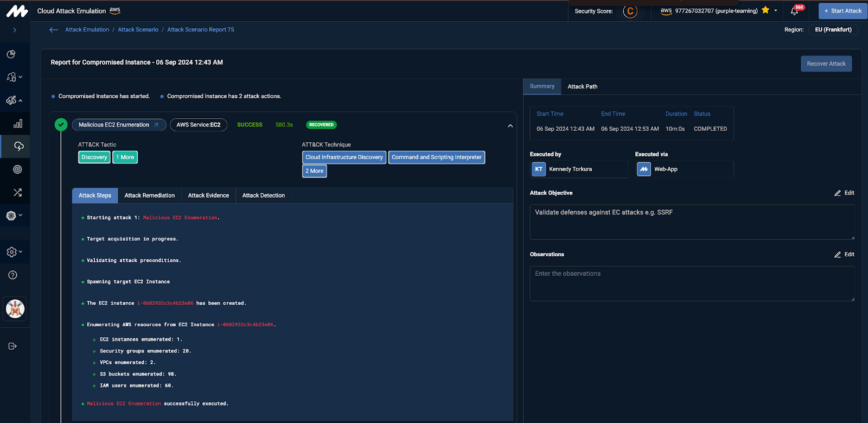
Task: Open the bar chart analytics icon in sidebar
Action: (x=18, y=124)
